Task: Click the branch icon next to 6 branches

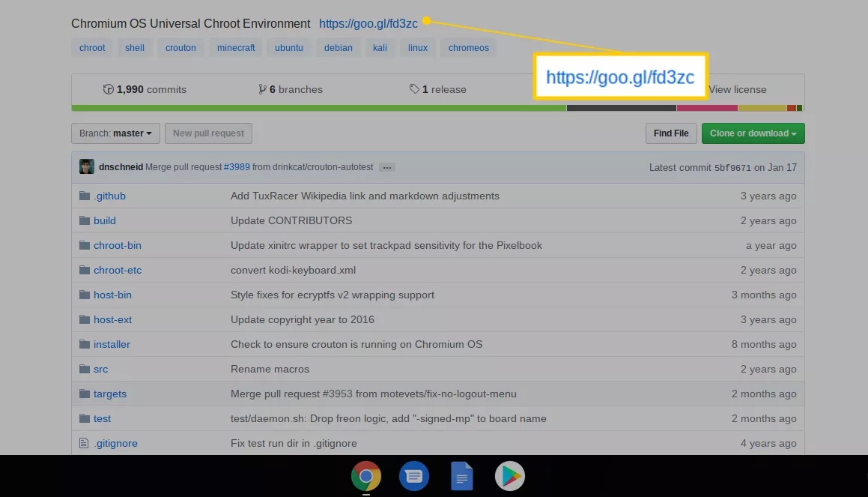Action: coord(262,89)
